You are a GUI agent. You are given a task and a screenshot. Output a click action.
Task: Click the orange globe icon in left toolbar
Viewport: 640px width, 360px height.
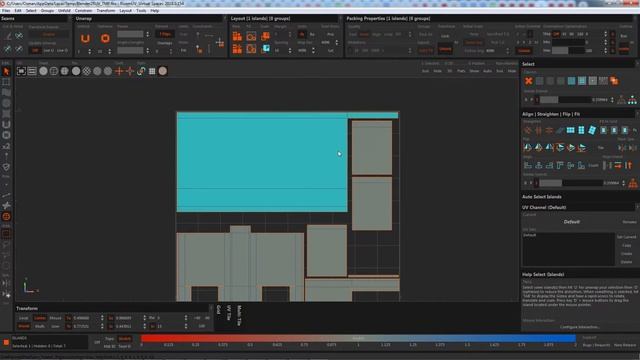coord(6,216)
